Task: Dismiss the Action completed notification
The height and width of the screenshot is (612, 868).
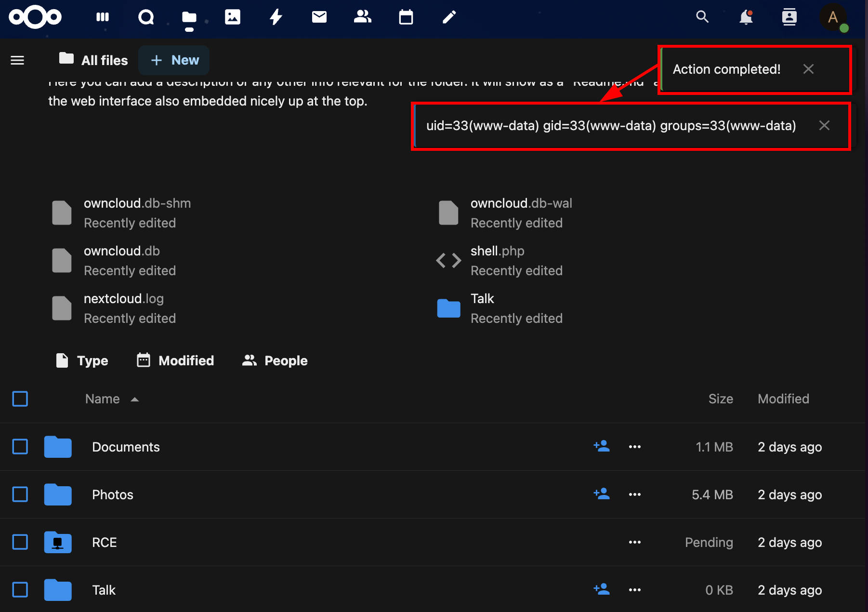Action: pos(808,69)
